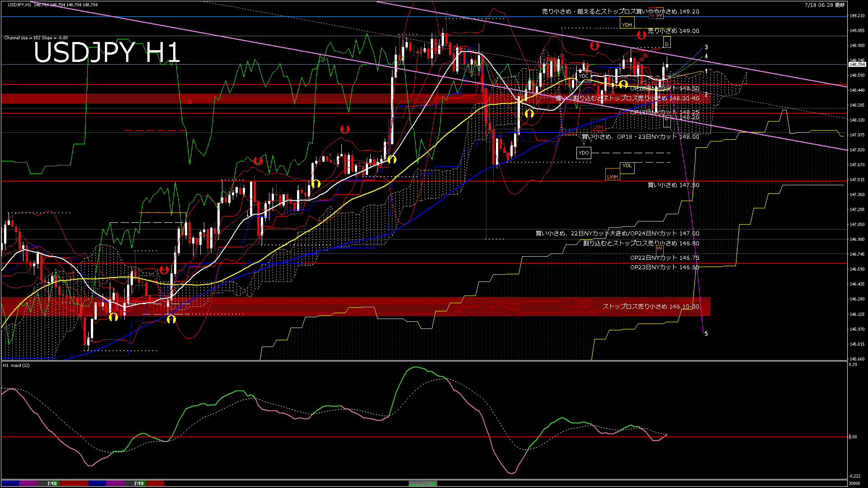Screen dimensions: 868x488
Task: Click the 7/18 date marker on timeline
Action: pyautogui.click(x=52, y=483)
